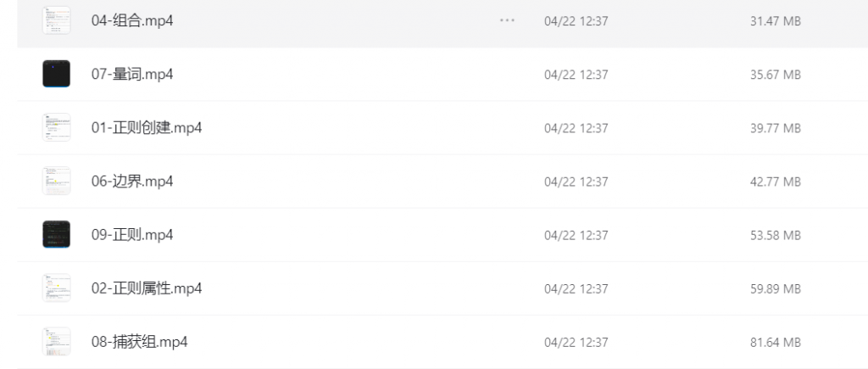Select the 01-正则创建.mp4 video thumbnail
868x369 pixels.
click(x=56, y=127)
